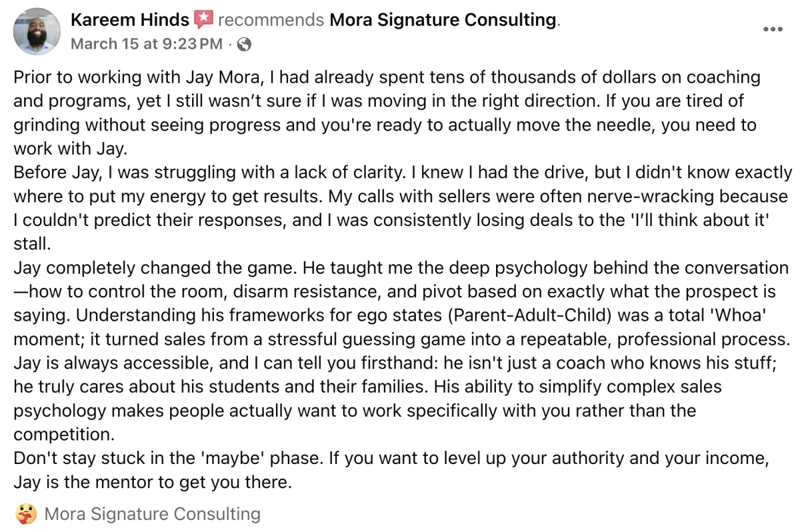Open the three-dot post options menu
This screenshot has width=800, height=532.
point(773,29)
